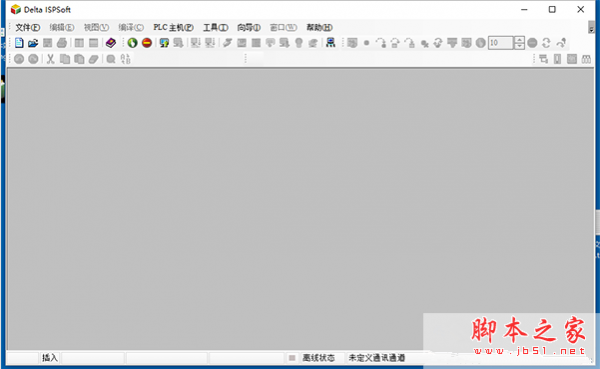Open the 视图(V) menu
The image size is (600, 369).
point(96,28)
